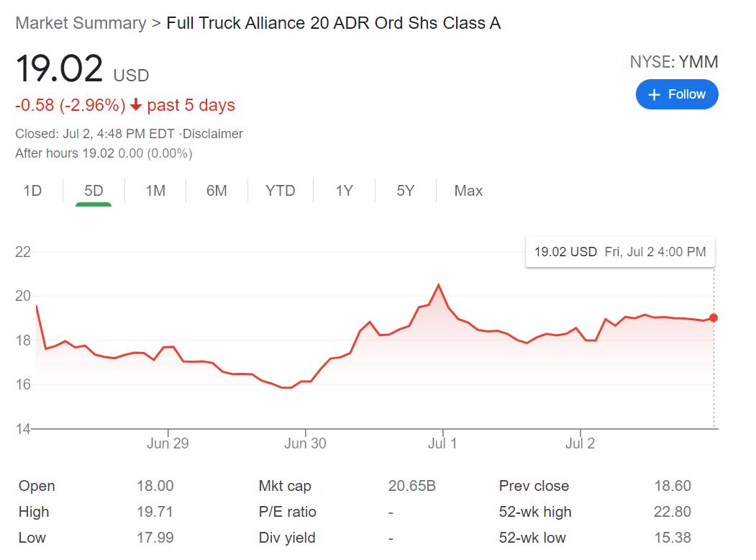The image size is (756, 560).
Task: Click the Jul 1 price peak on chart
Action: [x=438, y=285]
